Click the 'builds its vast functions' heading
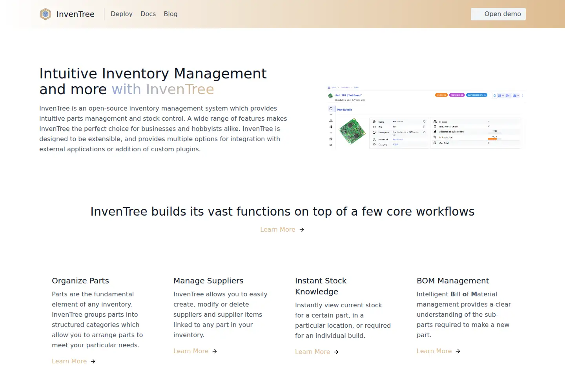The height and width of the screenshot is (392, 565). 282,212
